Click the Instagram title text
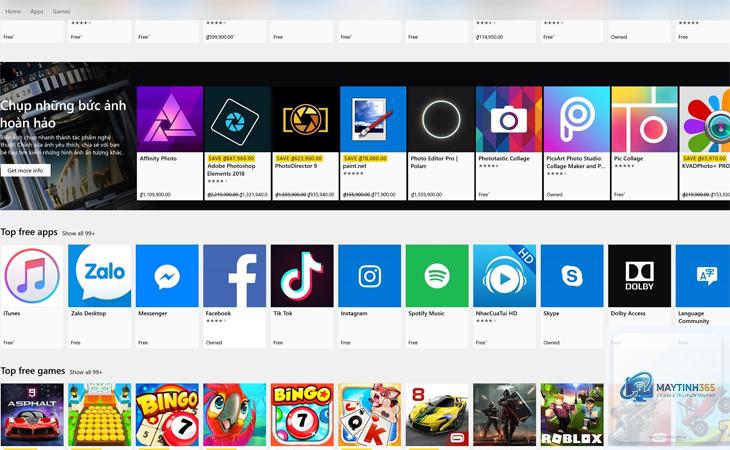730x450 pixels. (354, 314)
